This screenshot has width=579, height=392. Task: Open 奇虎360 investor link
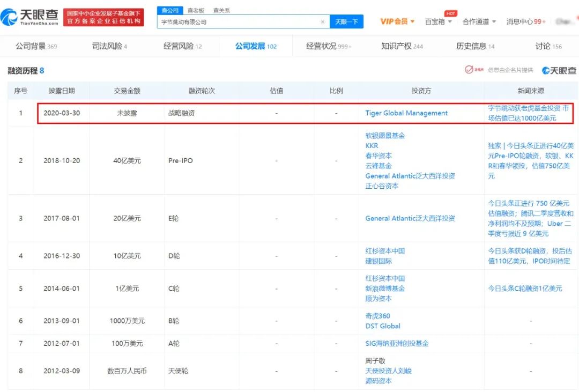[x=377, y=316]
